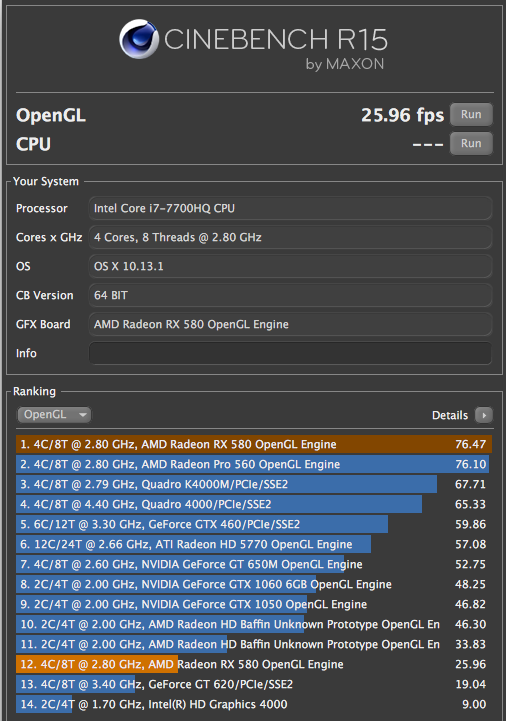Select rank 12 Radeon RX 580 at 25.96

click(x=254, y=664)
